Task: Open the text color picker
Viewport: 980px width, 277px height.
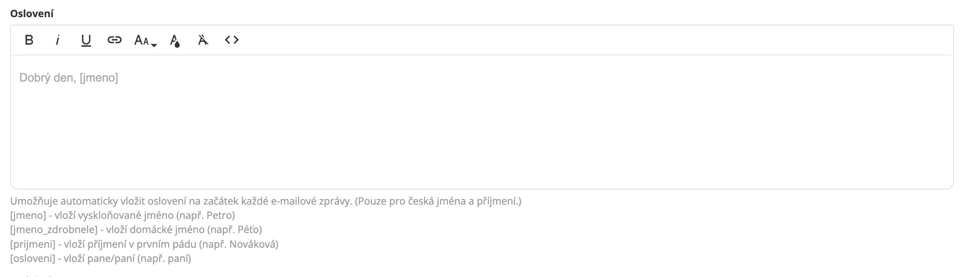Action: click(174, 41)
